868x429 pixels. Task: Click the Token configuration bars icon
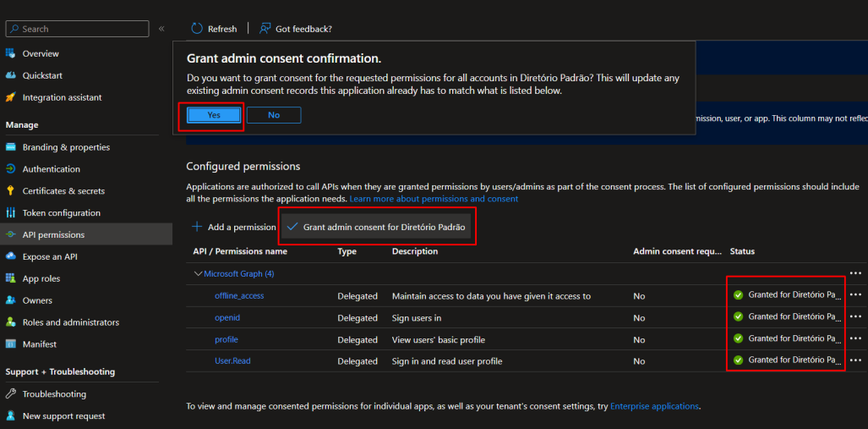10,213
